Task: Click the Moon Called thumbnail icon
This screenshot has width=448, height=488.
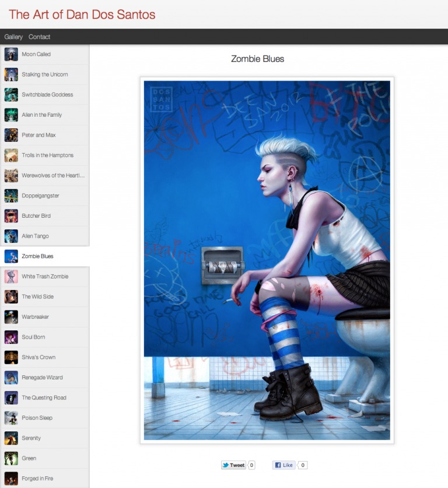Action: point(11,54)
